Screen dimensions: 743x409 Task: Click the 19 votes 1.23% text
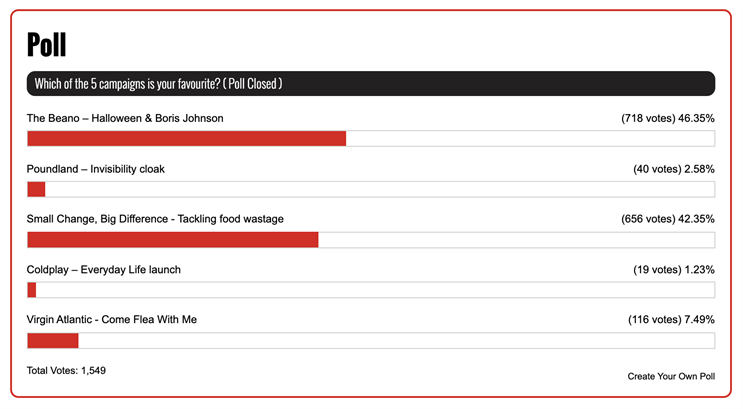pos(674,270)
